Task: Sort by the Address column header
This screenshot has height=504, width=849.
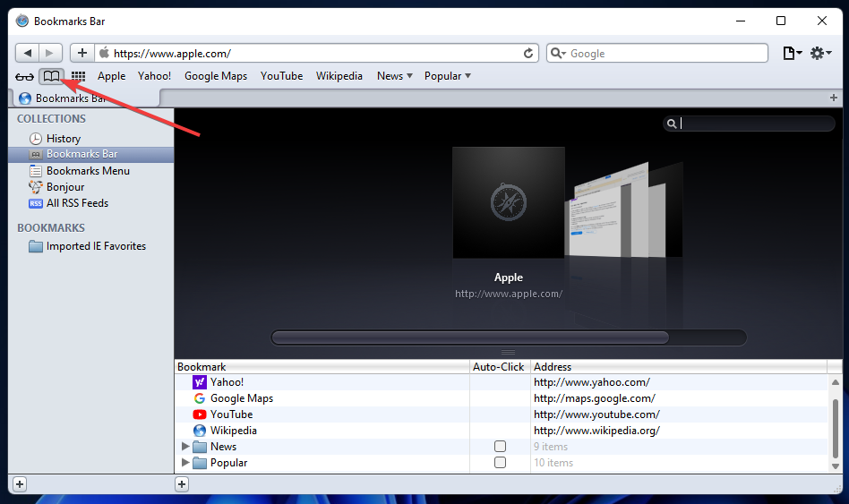Action: [x=679, y=366]
